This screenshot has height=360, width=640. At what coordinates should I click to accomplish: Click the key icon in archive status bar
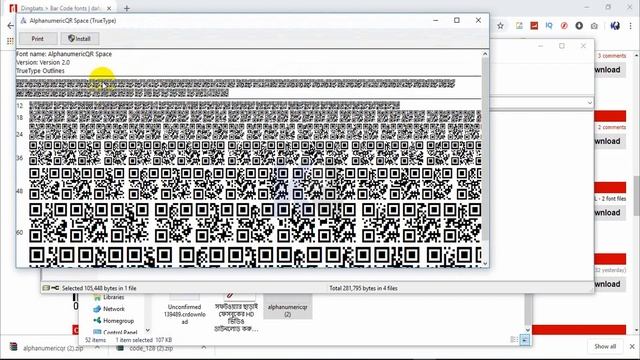tap(55, 288)
